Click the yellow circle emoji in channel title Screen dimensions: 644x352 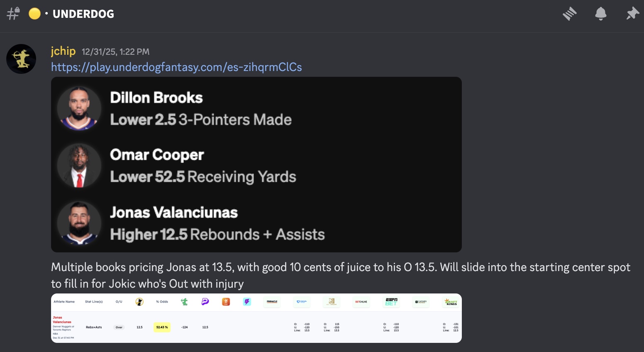(x=34, y=14)
